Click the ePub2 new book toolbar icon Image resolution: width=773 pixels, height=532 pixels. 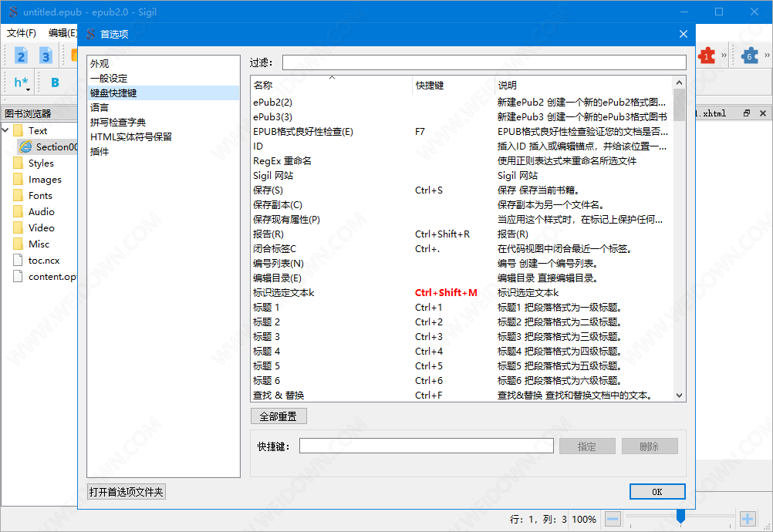(x=21, y=56)
